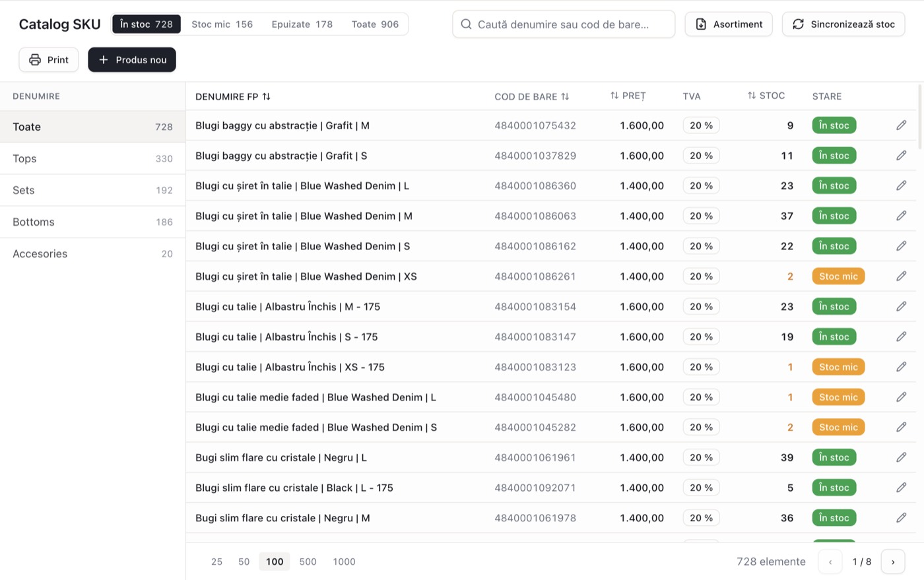Sort the table by Stoc
The image size is (924, 580).
point(766,96)
